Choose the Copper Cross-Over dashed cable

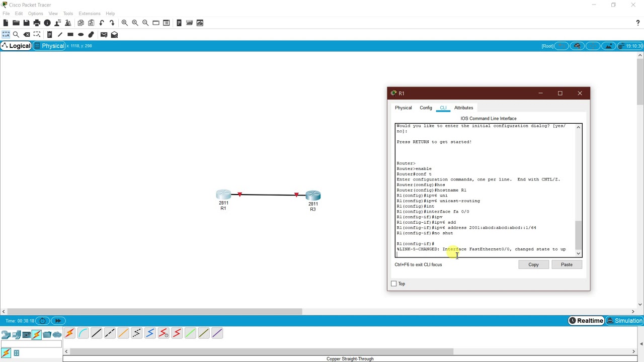(110, 333)
